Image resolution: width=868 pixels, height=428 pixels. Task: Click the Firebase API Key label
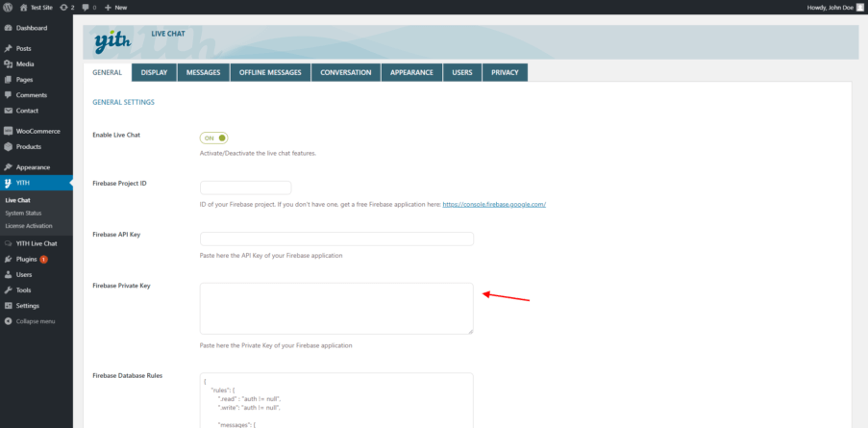click(116, 235)
